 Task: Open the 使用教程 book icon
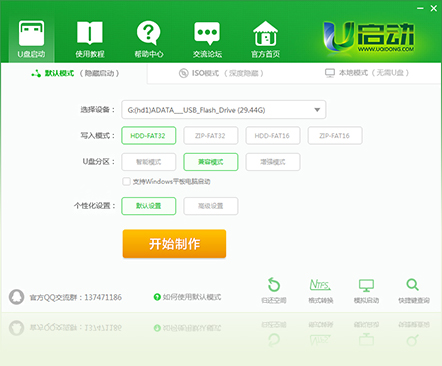click(90, 33)
